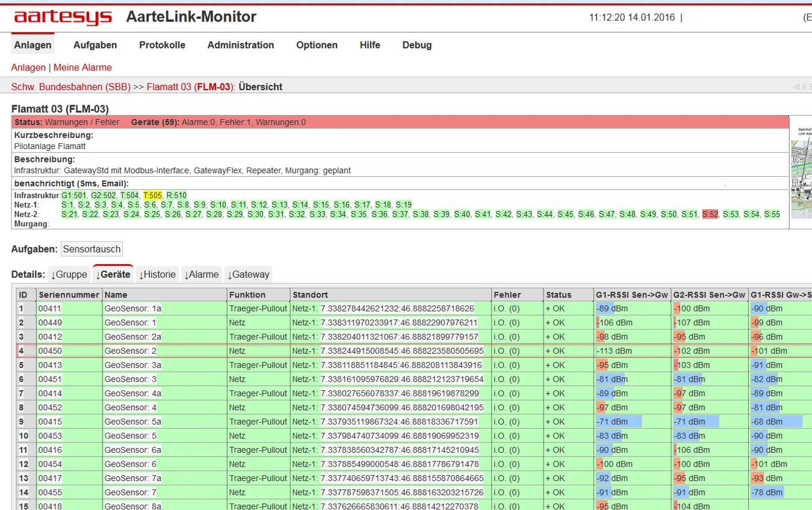
Task: Click serial number 00454 cell
Action: [69, 464]
